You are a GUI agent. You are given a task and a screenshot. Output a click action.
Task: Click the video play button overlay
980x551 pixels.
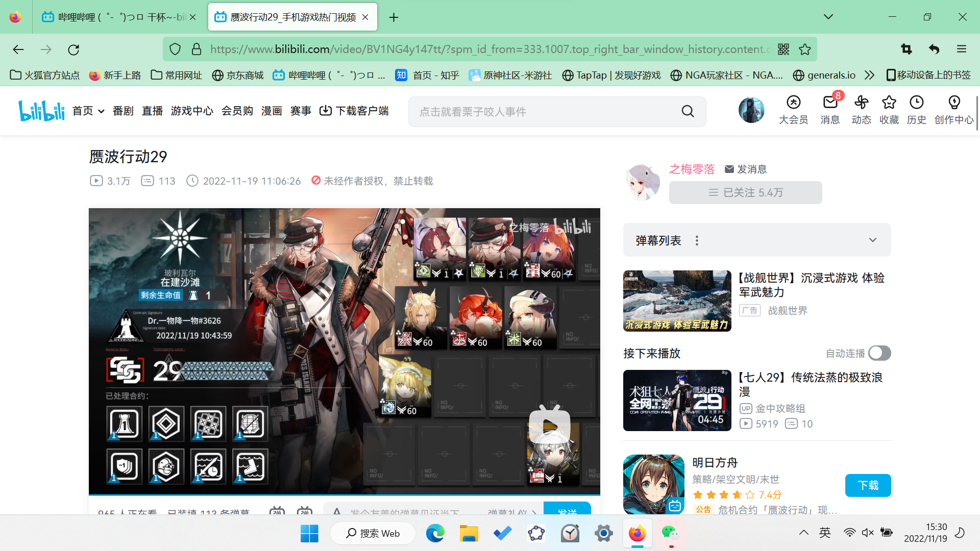pyautogui.click(x=549, y=425)
